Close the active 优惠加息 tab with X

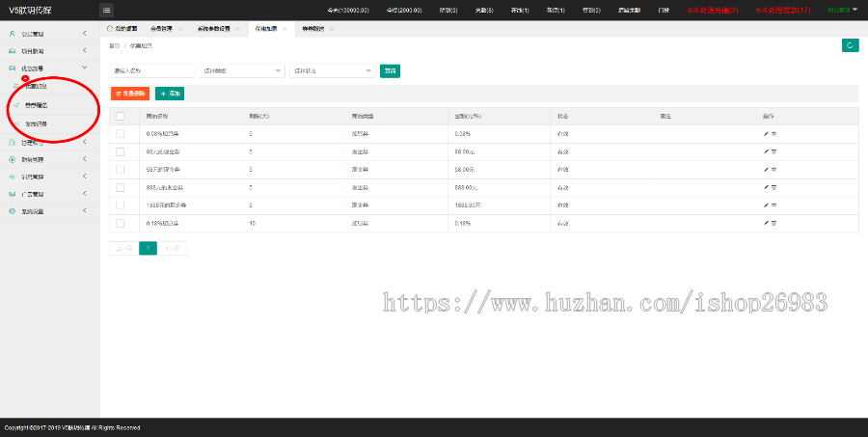pos(285,29)
